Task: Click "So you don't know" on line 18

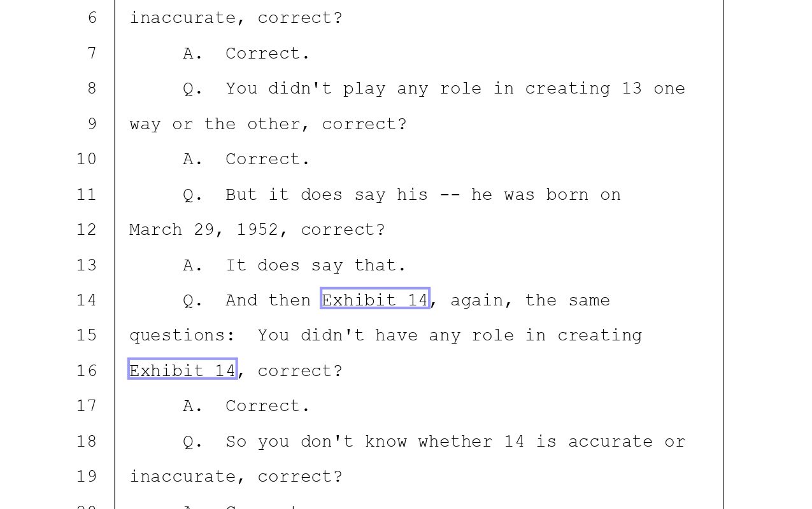Action: click(x=316, y=442)
